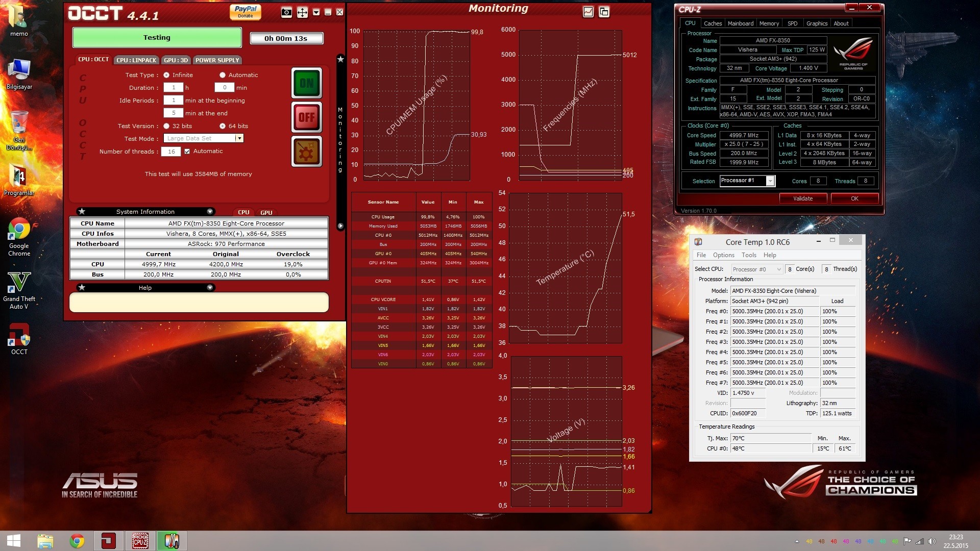
Task: Switch to Core Temp taskbar button
Action: [171, 541]
